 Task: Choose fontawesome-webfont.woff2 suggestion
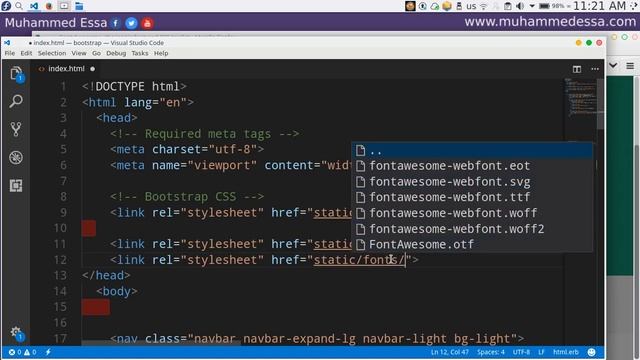point(472,229)
